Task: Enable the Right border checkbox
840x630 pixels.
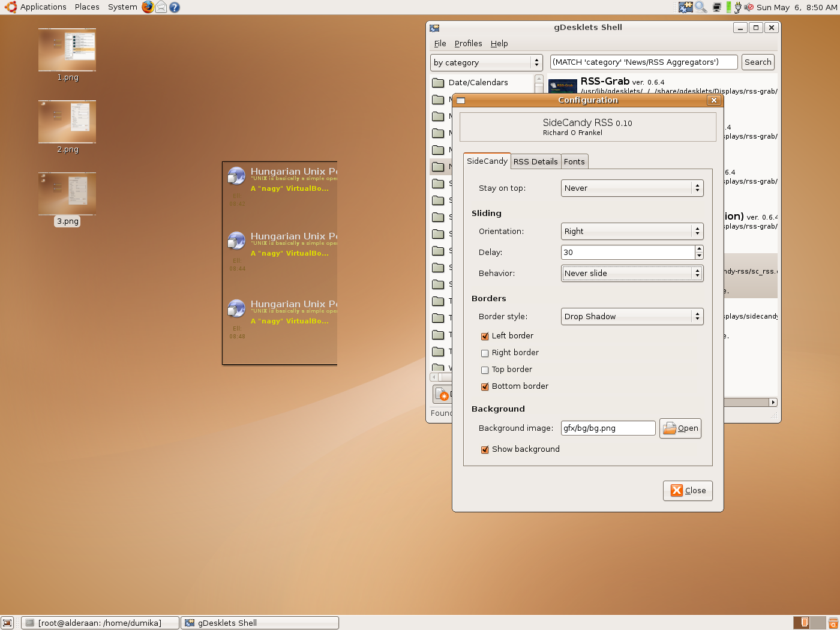Action: tap(485, 353)
